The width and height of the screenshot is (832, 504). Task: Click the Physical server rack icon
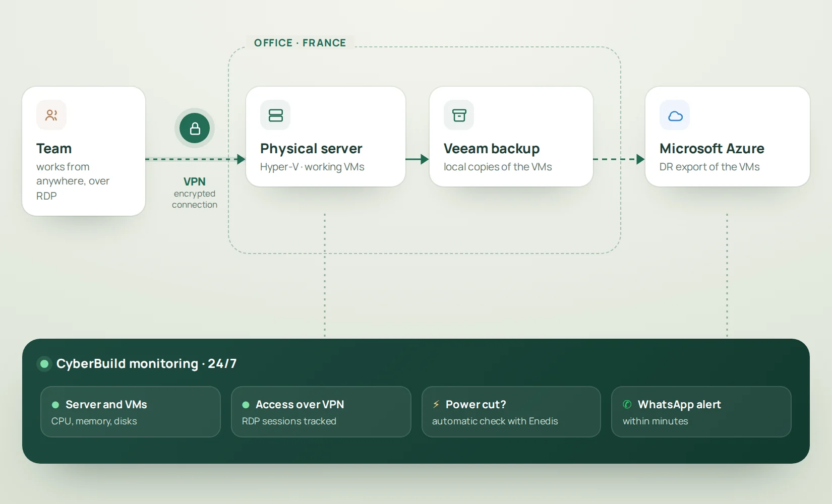275,115
